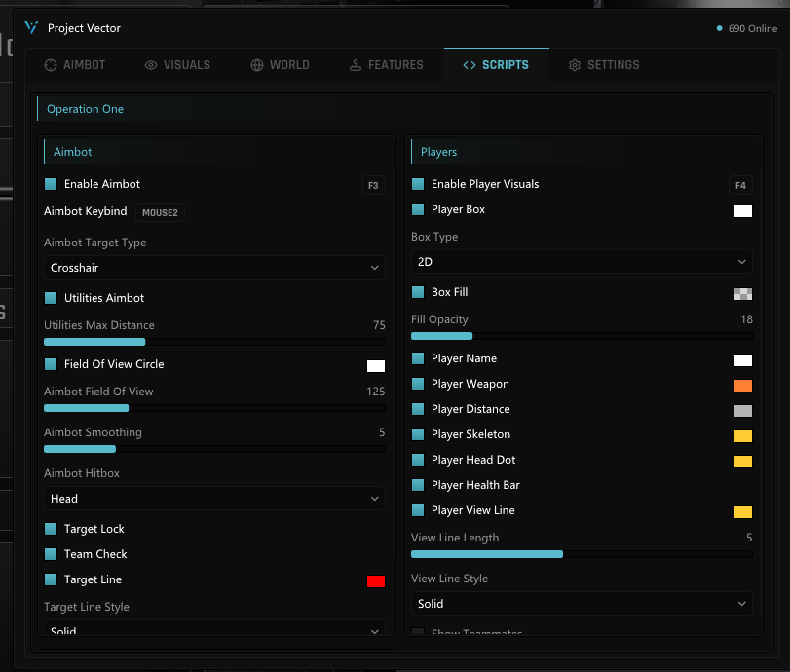Open the Features tab
790x672 pixels.
pos(387,65)
